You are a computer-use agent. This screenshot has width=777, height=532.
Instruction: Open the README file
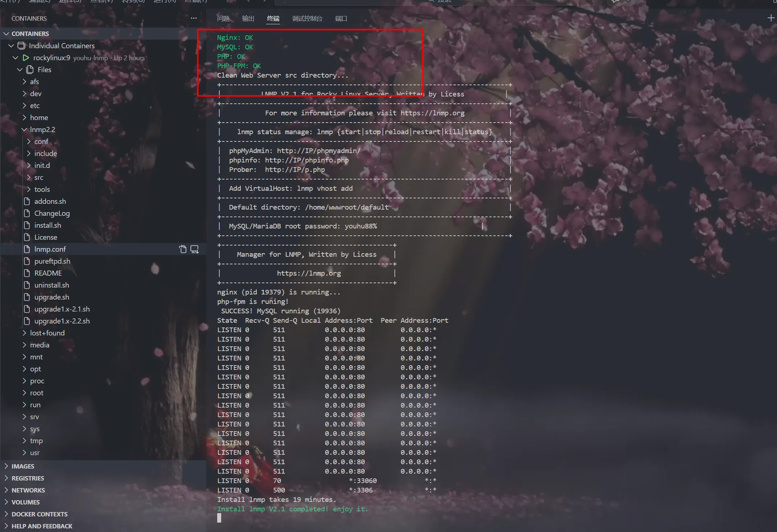[48, 273]
